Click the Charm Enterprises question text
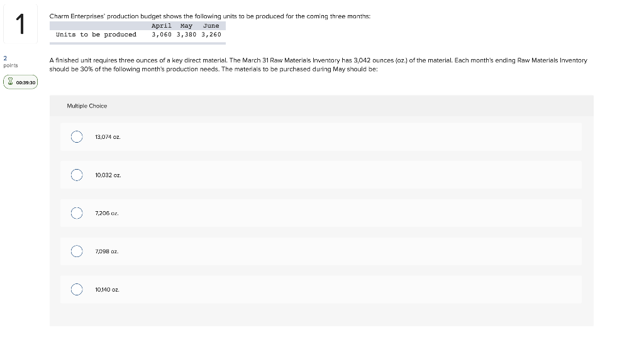This screenshot has width=644, height=362. [209, 16]
